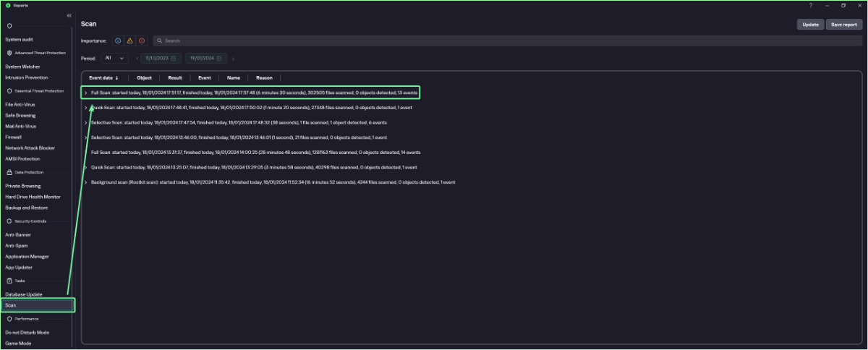The image size is (868, 350).
Task: Toggle the red critical importance filter
Action: point(141,41)
